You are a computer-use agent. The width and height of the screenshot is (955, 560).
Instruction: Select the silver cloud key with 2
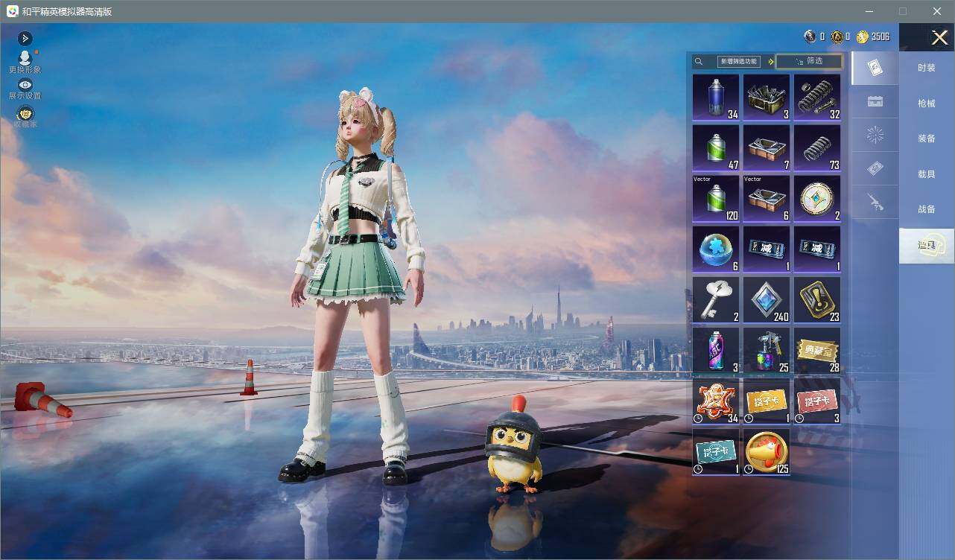716,300
